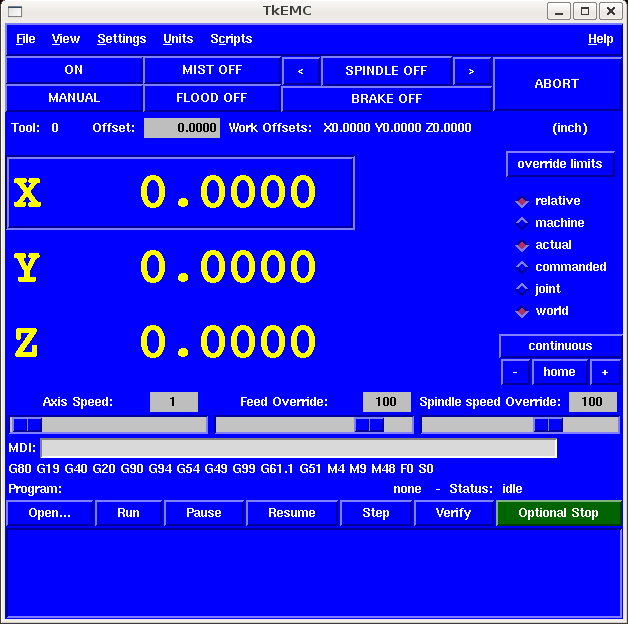Click the jog plus '+' button
The height and width of the screenshot is (624, 628).
click(x=605, y=372)
